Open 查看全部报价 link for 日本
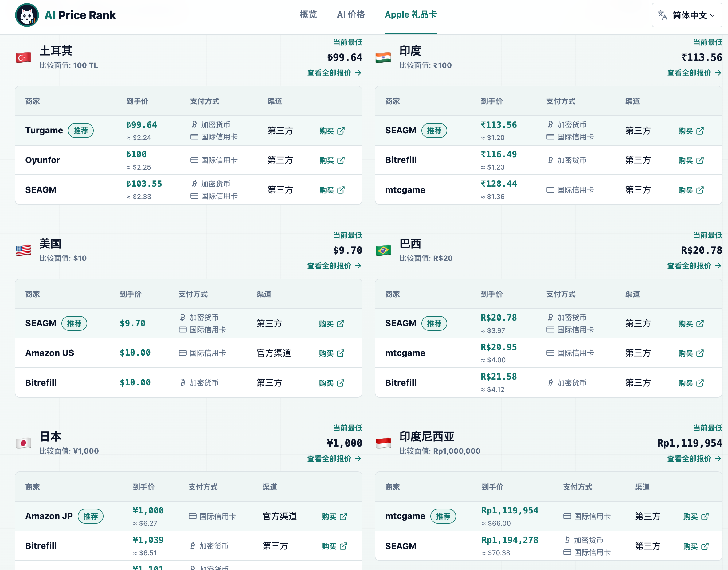 pos(335,459)
